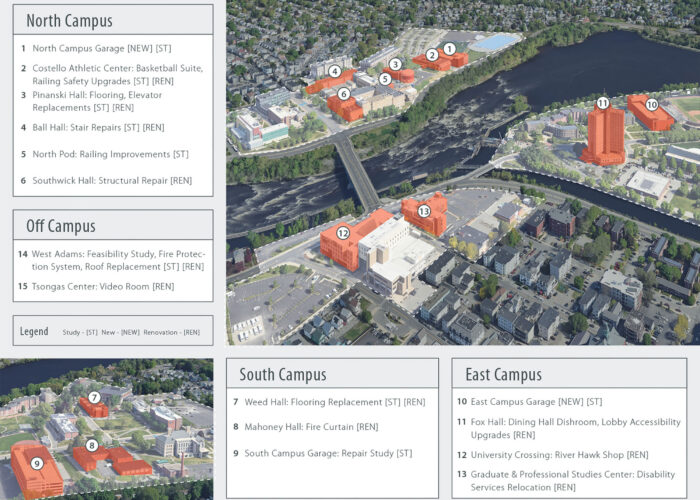Click the North Campus heading
Viewport: 700px width, 500px height.
click(69, 21)
